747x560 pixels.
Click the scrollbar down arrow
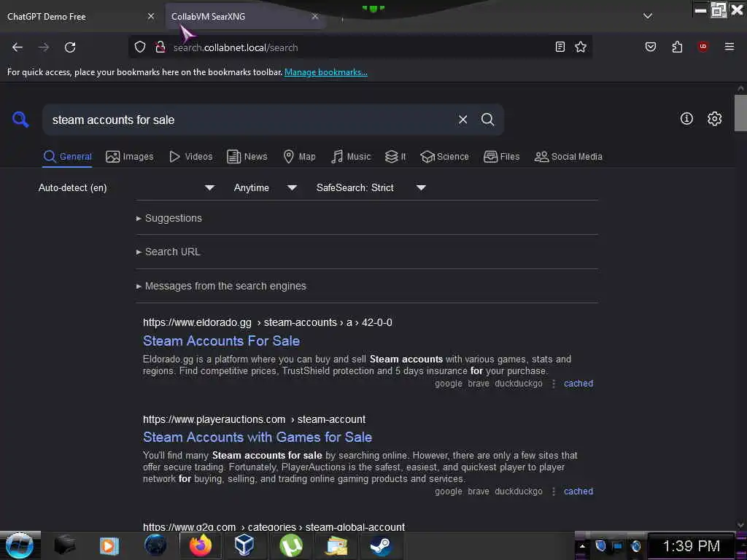(740, 525)
